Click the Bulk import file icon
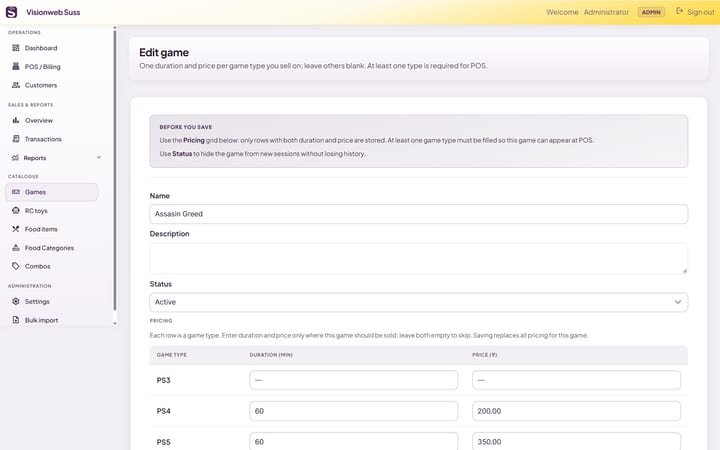The image size is (720, 450). [x=16, y=320]
